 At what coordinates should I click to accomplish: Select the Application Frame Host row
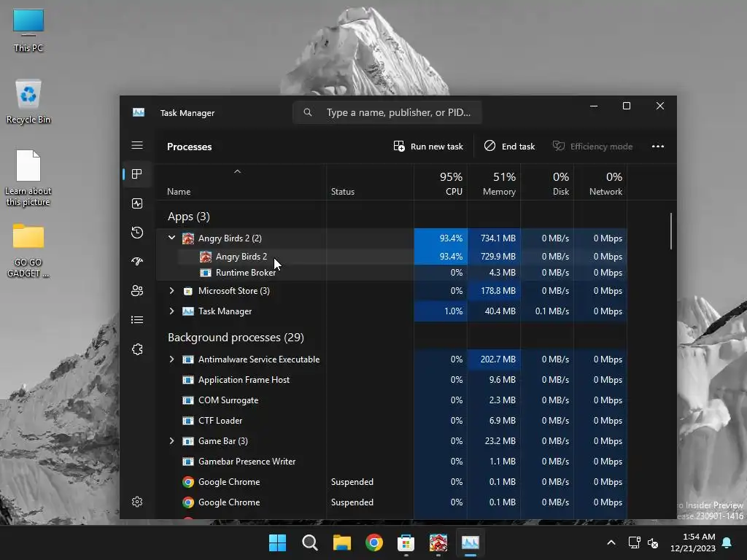[391, 380]
